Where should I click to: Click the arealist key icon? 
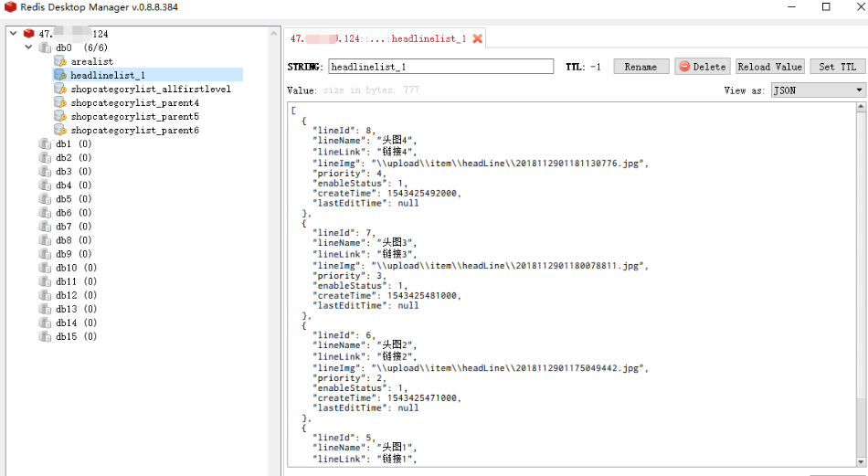[x=60, y=61]
